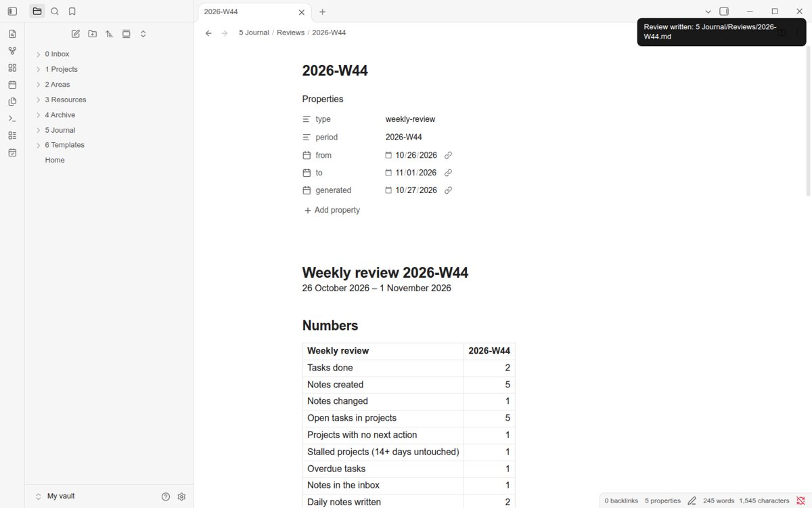Click the Reviews breadcrumb
Viewport: 812px width, 508px height.
click(290, 33)
